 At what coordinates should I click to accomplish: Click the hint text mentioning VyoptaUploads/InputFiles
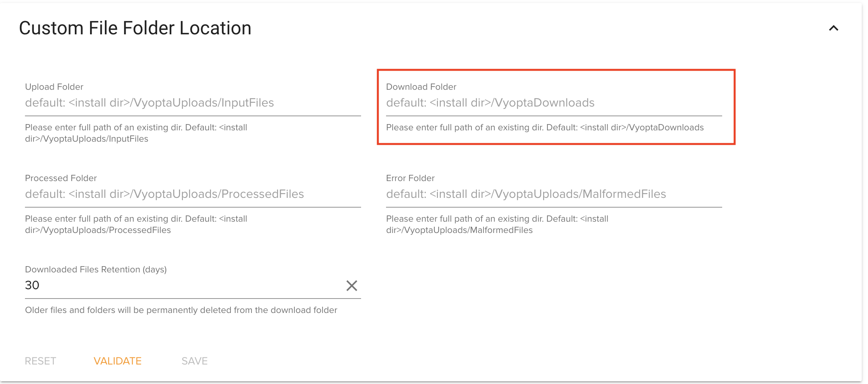(136, 133)
